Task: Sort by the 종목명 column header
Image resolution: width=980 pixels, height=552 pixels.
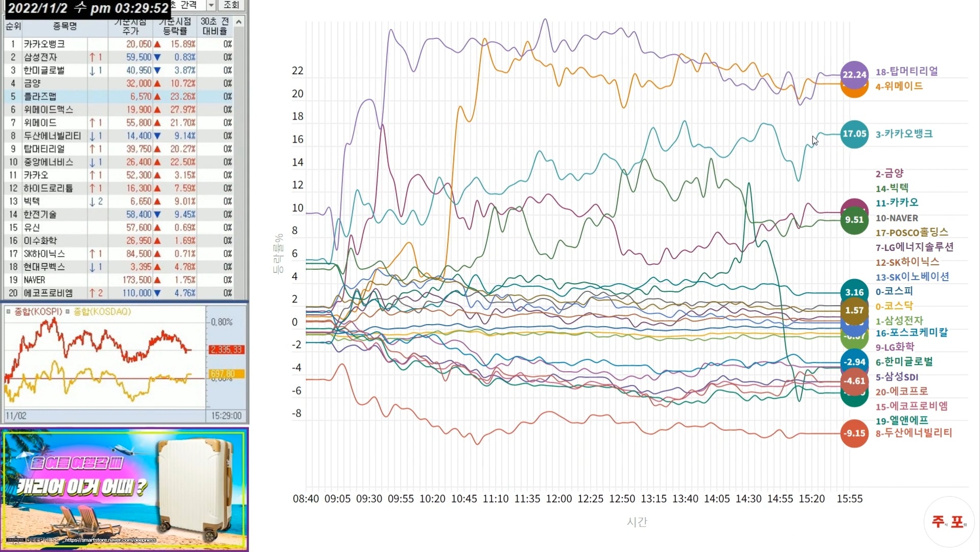Action: [x=65, y=26]
